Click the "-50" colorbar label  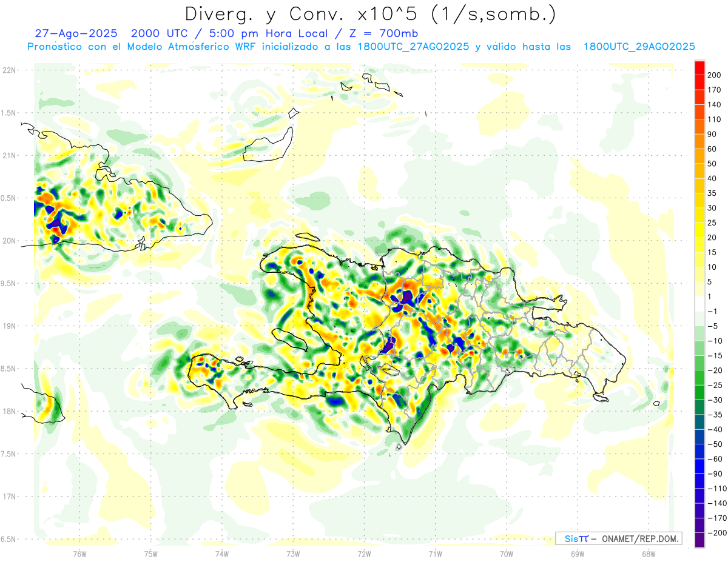pos(716,444)
